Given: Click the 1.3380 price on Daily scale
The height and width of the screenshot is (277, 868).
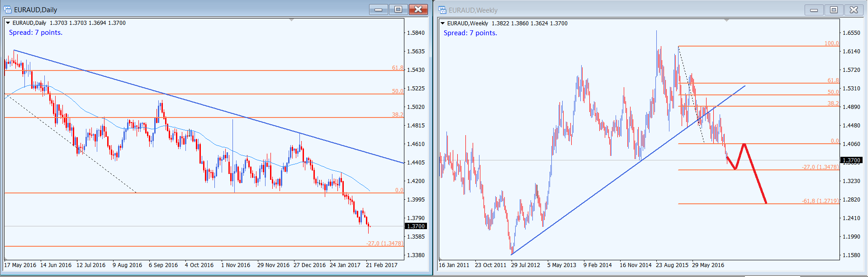Looking at the screenshot, I should (416, 255).
